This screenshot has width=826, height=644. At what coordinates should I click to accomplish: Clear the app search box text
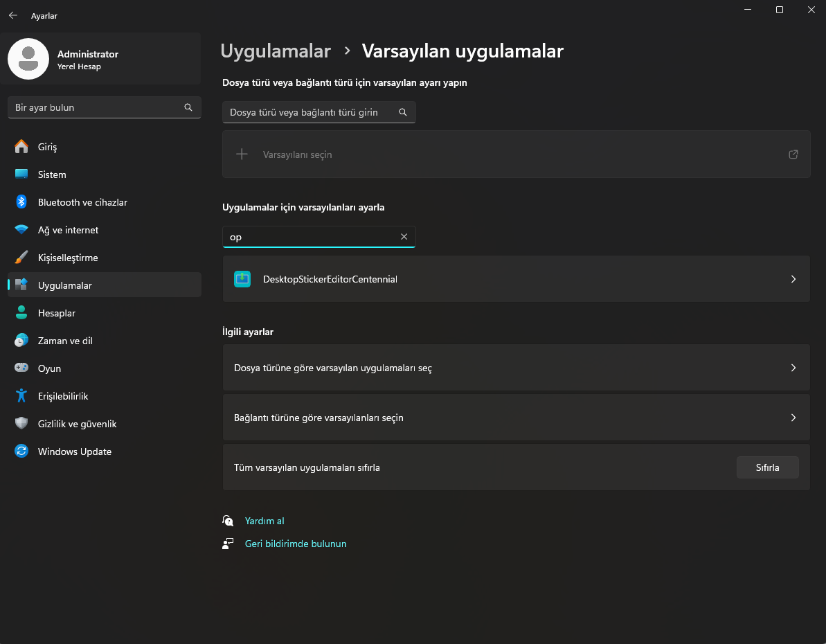point(404,237)
